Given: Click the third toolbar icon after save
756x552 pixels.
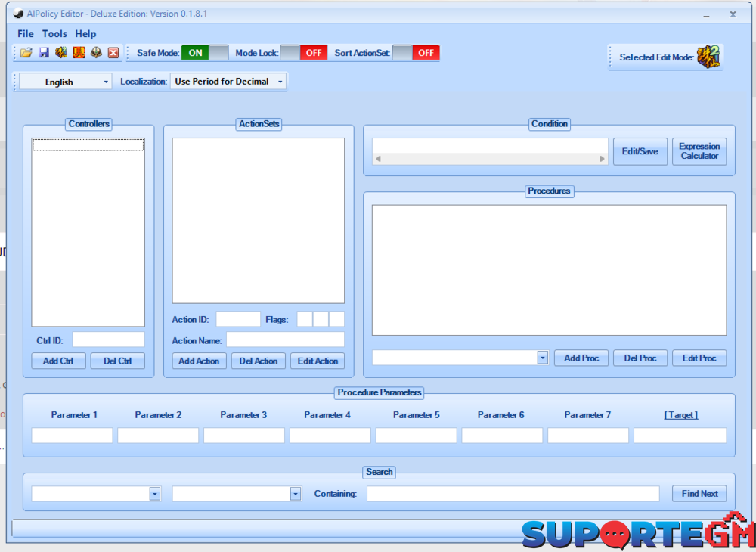Looking at the screenshot, I should (x=61, y=53).
